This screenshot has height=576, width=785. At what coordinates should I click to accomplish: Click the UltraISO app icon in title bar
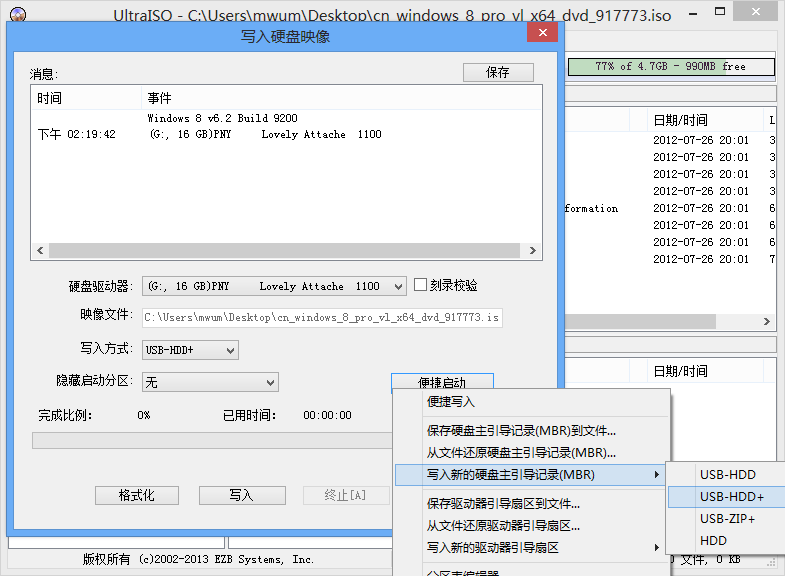18,15
